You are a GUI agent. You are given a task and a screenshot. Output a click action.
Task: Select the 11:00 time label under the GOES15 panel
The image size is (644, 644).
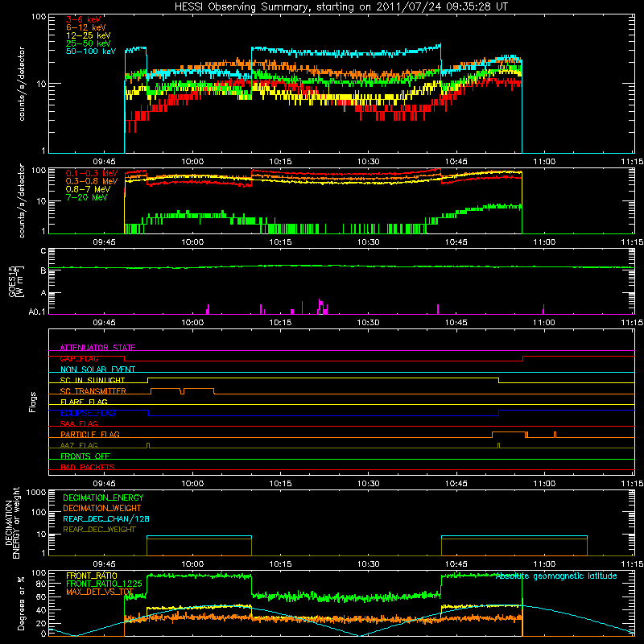click(544, 323)
